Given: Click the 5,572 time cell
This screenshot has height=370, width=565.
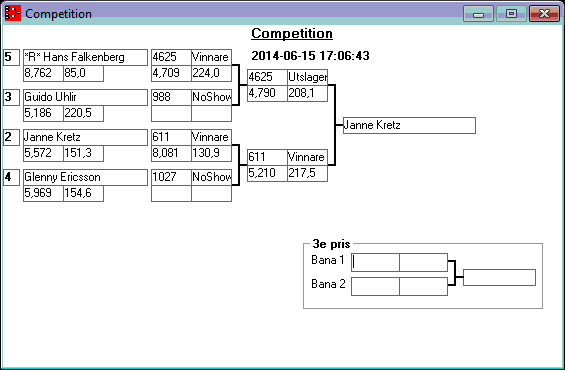Looking at the screenshot, I should pos(43,153).
